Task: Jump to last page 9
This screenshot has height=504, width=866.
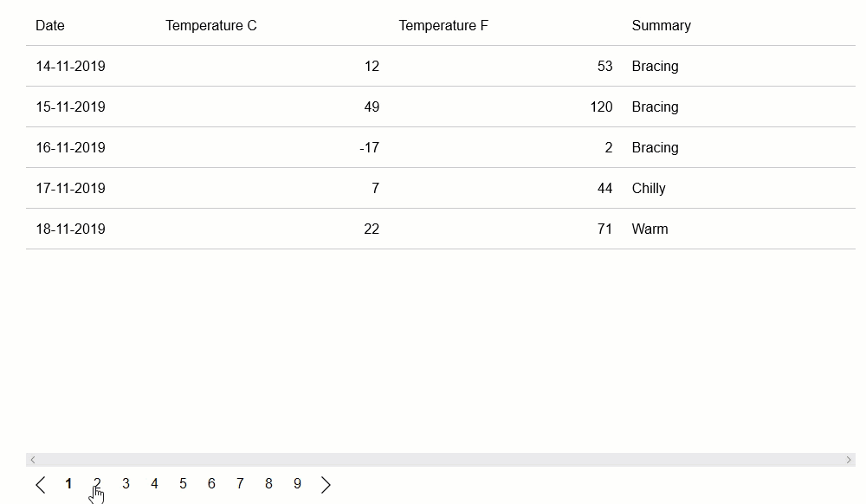Action: (x=297, y=484)
